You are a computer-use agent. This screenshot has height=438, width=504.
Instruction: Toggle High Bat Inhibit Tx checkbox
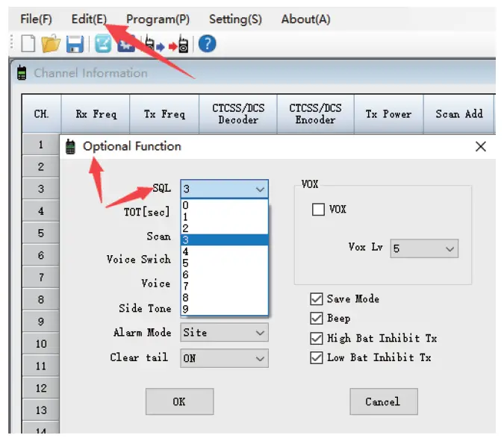[x=317, y=338]
